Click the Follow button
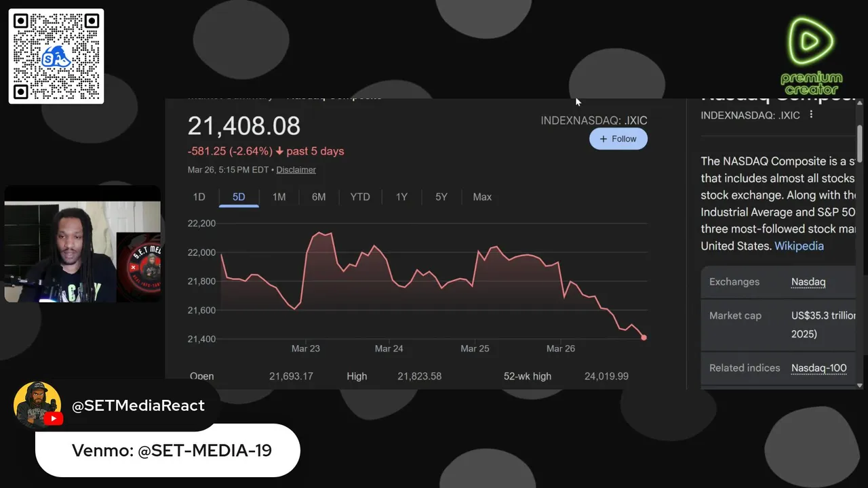Image resolution: width=868 pixels, height=488 pixels. click(618, 139)
